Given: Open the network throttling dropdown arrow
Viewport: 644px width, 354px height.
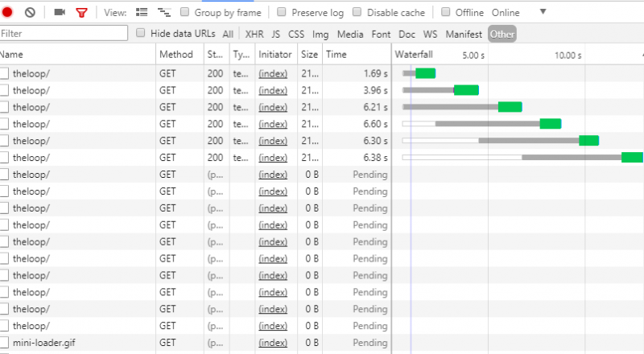Looking at the screenshot, I should click(543, 11).
